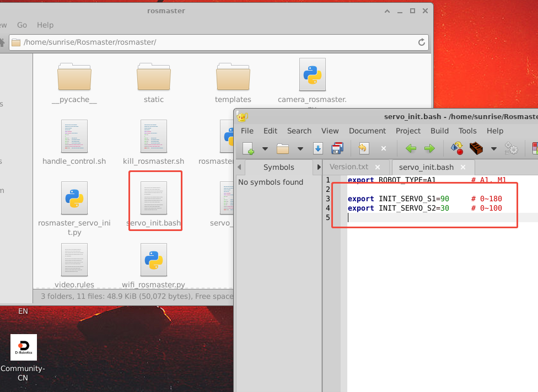The height and width of the screenshot is (392, 538).
Task: Select the servo_init.bash file thumbnail
Action: click(154, 198)
